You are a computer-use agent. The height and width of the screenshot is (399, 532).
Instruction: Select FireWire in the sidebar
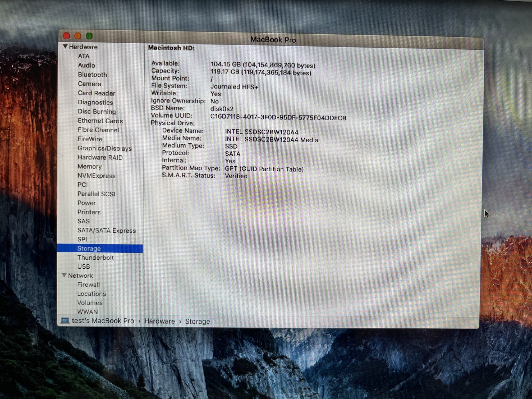[90, 139]
